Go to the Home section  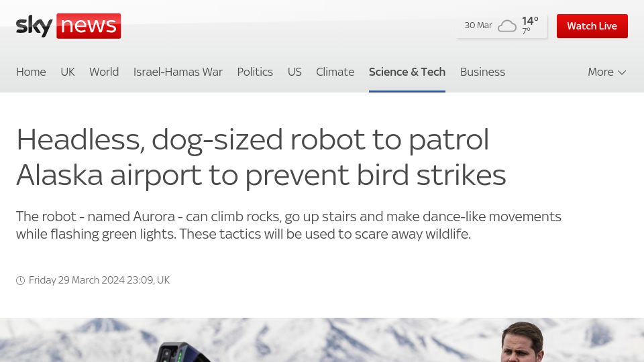(x=31, y=72)
